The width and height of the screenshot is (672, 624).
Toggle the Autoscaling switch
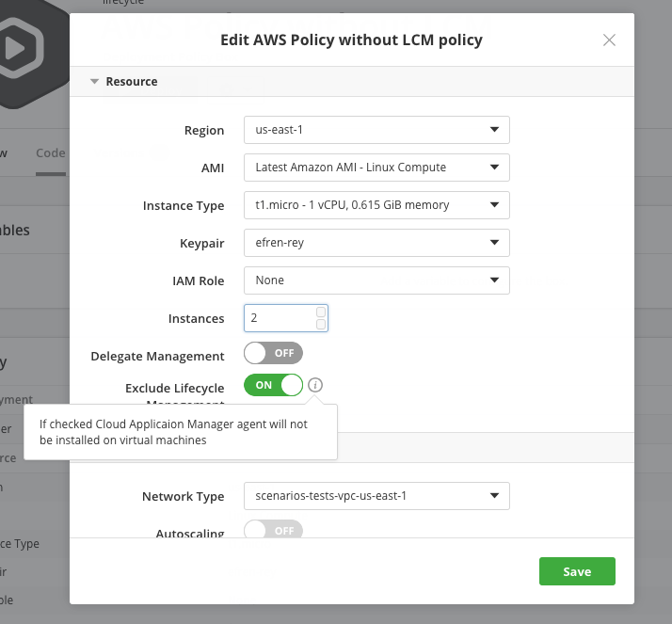(x=274, y=529)
